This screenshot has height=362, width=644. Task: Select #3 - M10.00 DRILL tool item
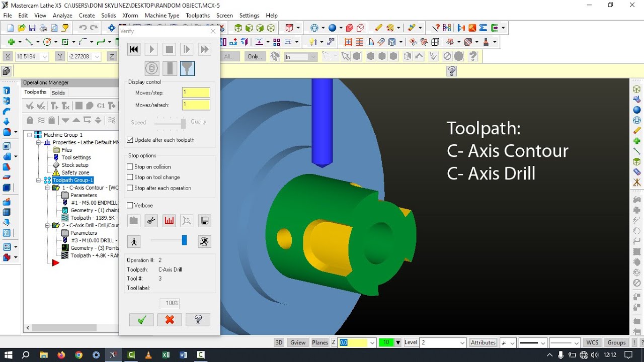coord(94,240)
